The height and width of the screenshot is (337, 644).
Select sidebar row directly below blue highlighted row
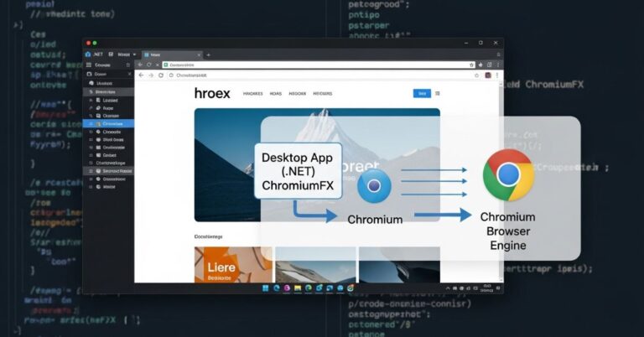(x=108, y=132)
